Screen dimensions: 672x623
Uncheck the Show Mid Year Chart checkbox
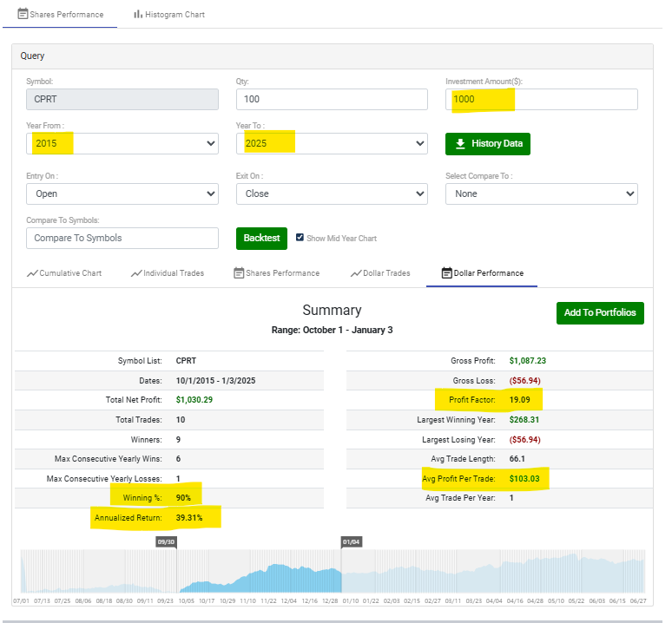300,238
